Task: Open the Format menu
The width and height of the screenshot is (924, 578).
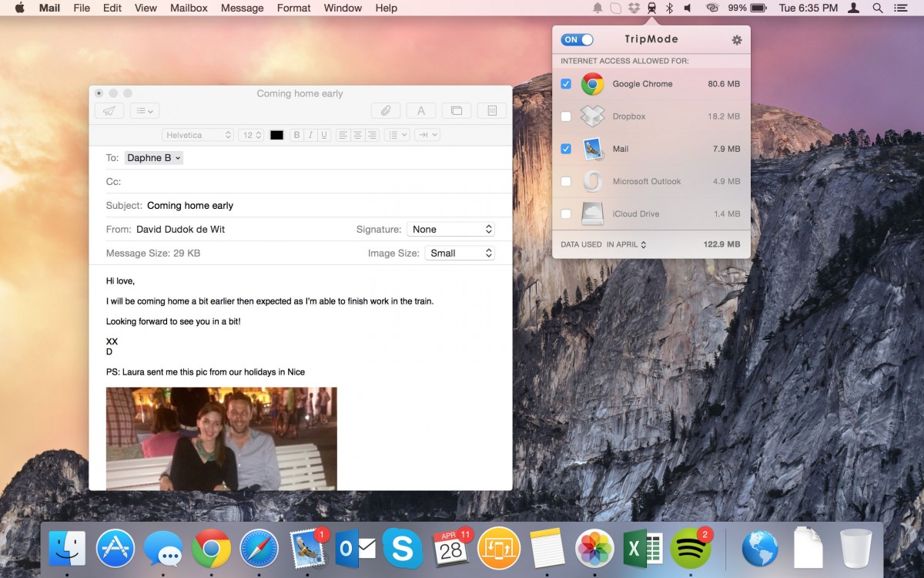Action: (293, 8)
